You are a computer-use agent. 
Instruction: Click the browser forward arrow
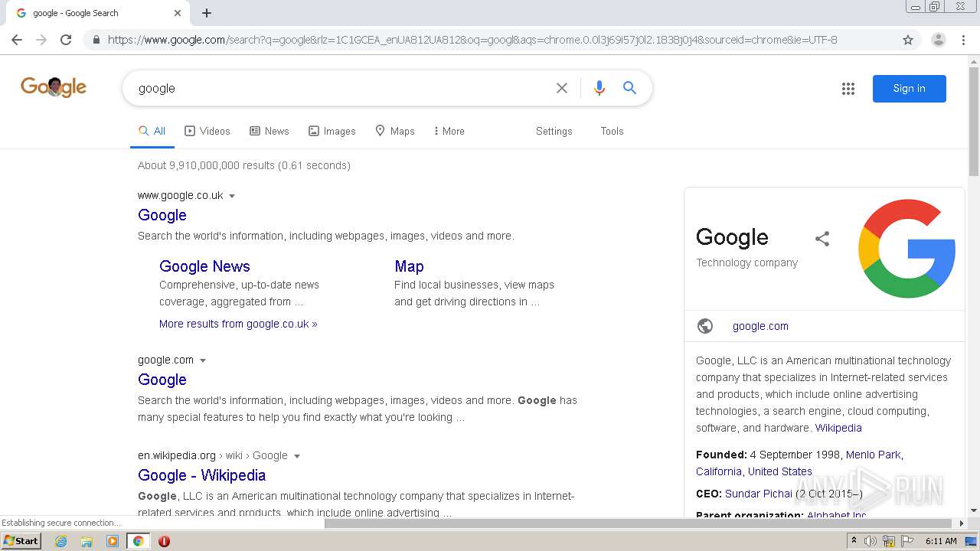[x=41, y=40]
